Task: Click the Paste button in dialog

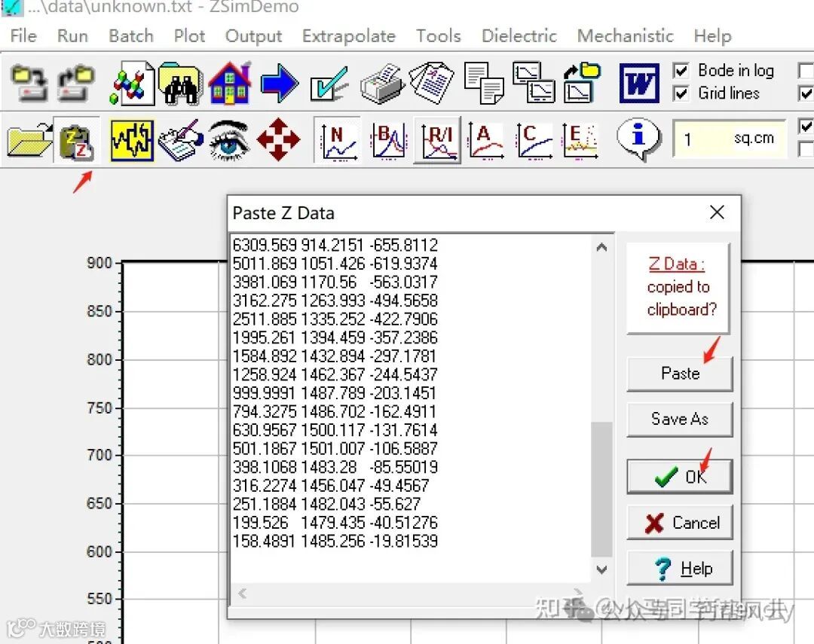Action: click(680, 374)
